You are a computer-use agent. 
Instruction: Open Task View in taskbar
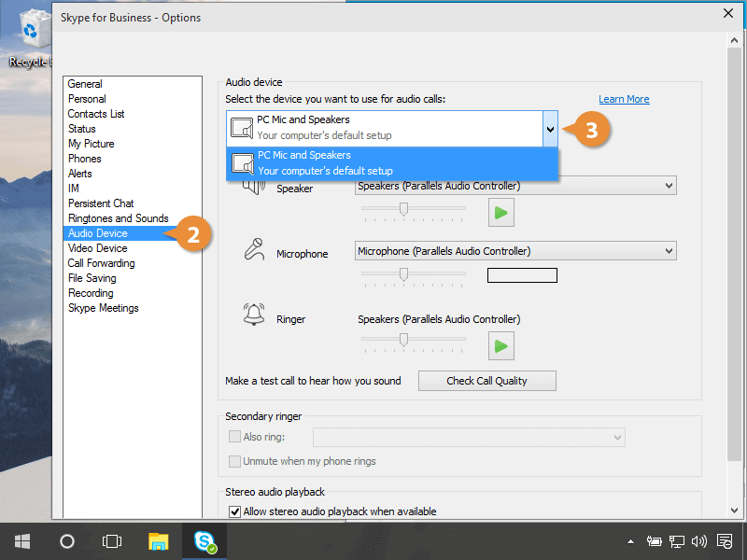(112, 540)
